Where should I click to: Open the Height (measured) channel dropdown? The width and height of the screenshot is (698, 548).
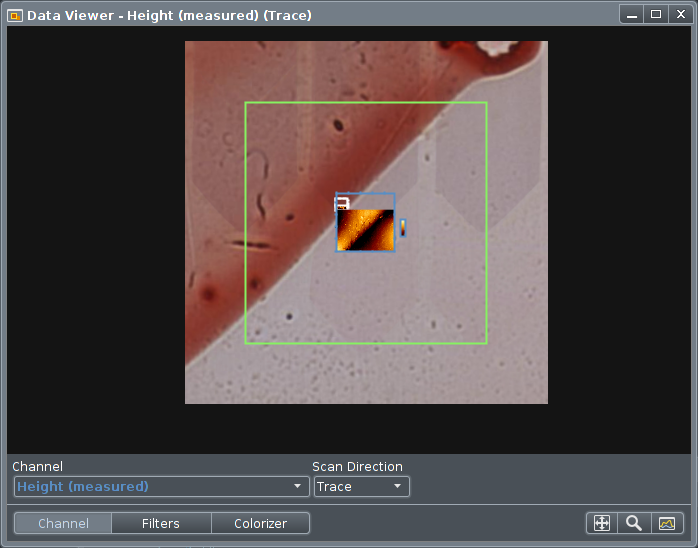coord(160,487)
